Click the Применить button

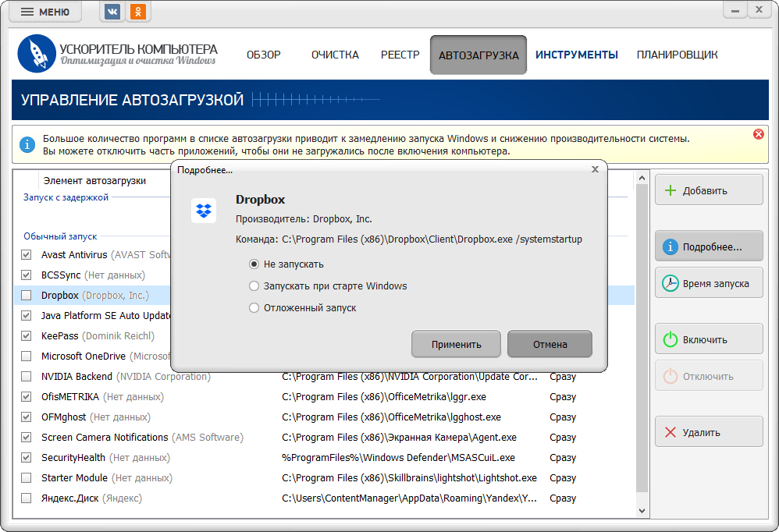(x=456, y=344)
